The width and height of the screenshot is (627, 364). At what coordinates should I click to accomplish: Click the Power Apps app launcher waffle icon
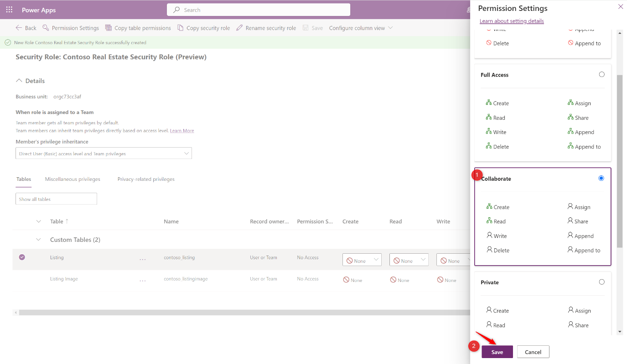9,9
